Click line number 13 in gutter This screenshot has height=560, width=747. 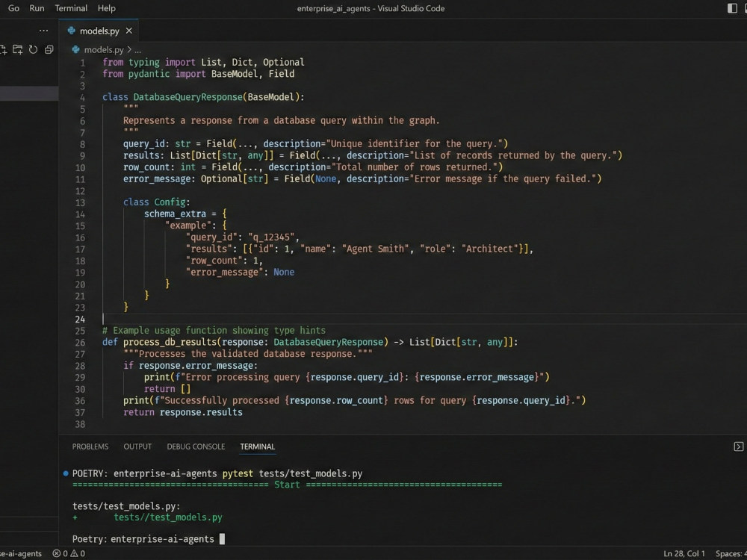pyautogui.click(x=80, y=202)
